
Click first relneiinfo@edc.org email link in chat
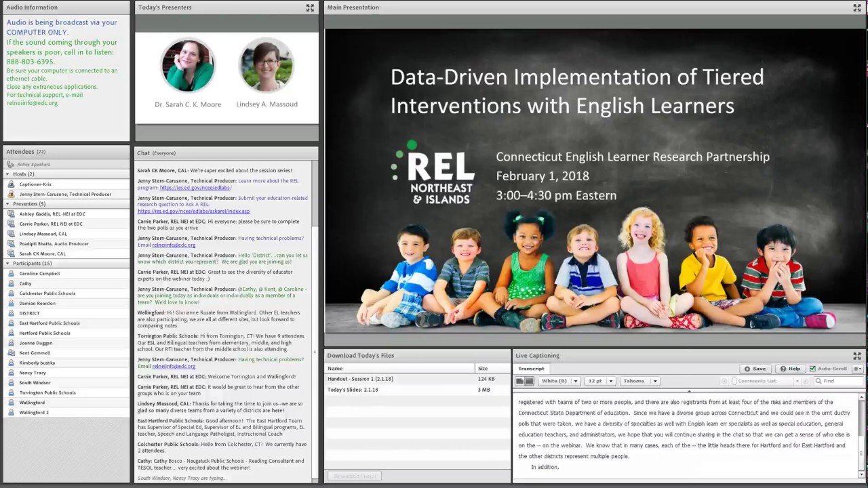174,245
